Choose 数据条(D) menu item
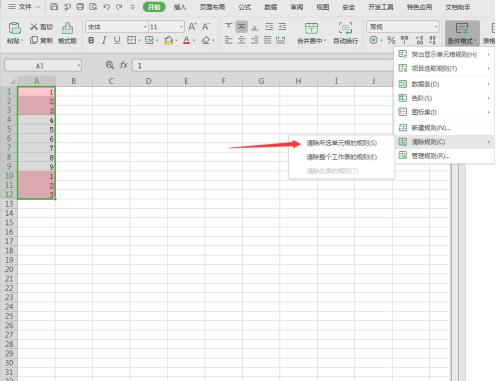The height and width of the screenshot is (381, 496). (444, 84)
